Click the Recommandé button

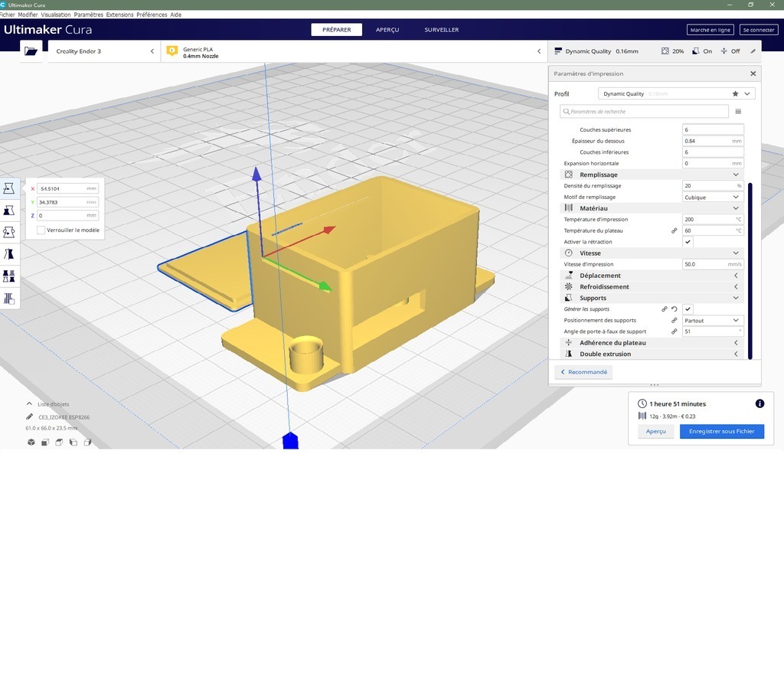click(x=583, y=372)
